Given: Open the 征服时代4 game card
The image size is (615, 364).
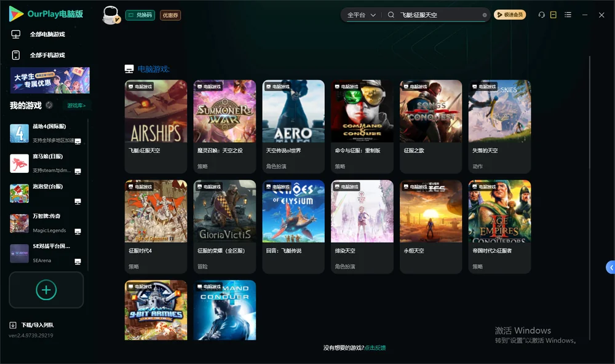Looking at the screenshot, I should pyautogui.click(x=156, y=227).
